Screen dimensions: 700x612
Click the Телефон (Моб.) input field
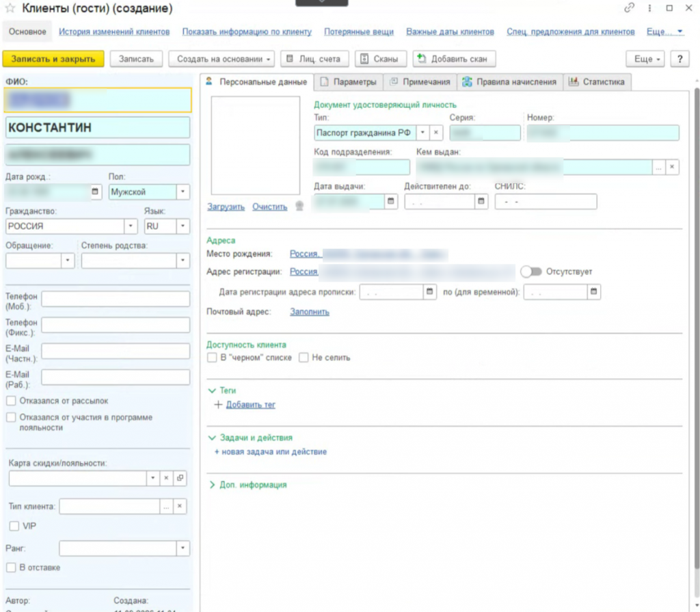tap(116, 300)
